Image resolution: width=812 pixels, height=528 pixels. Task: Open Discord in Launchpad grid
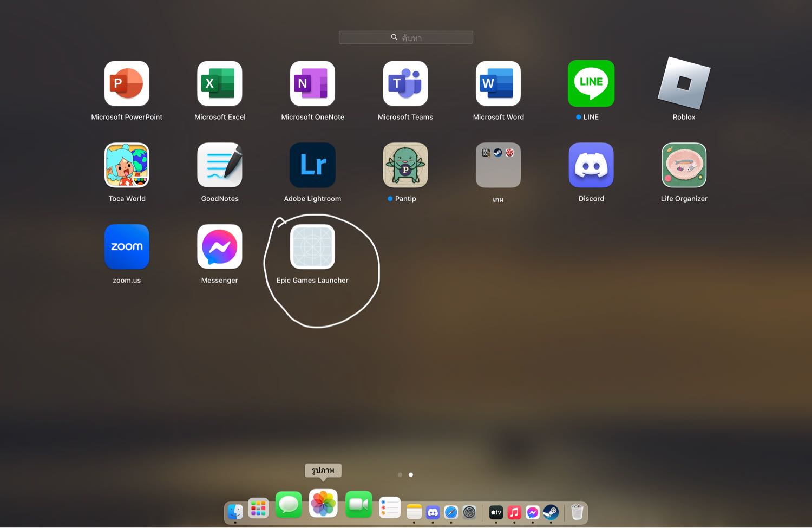[591, 165]
